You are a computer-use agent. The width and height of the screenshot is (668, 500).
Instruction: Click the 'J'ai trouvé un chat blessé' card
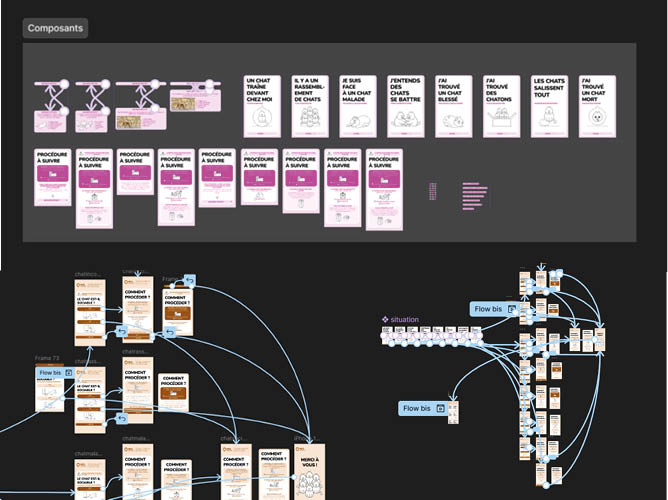pos(453,106)
